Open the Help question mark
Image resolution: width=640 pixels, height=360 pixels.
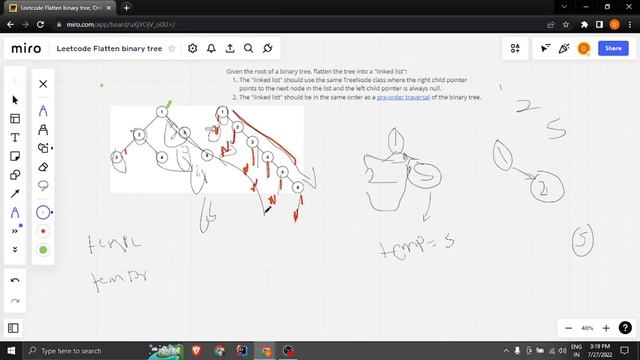(x=625, y=328)
